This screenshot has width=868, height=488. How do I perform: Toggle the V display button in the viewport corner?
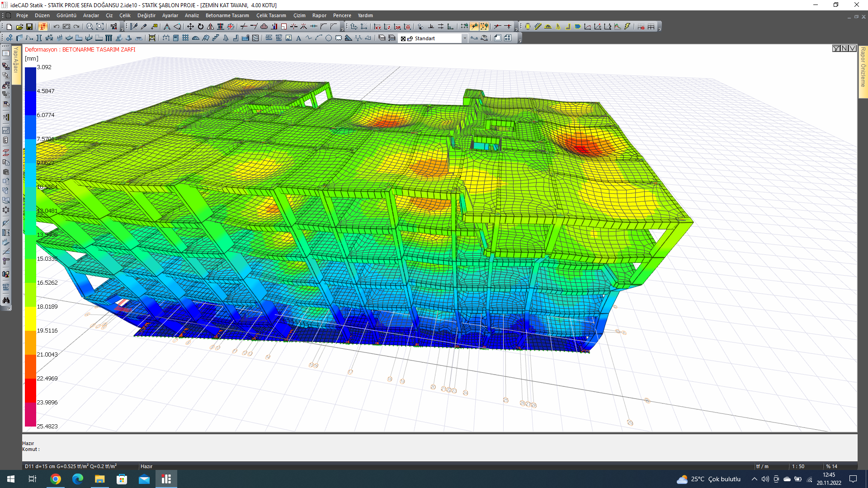point(852,48)
